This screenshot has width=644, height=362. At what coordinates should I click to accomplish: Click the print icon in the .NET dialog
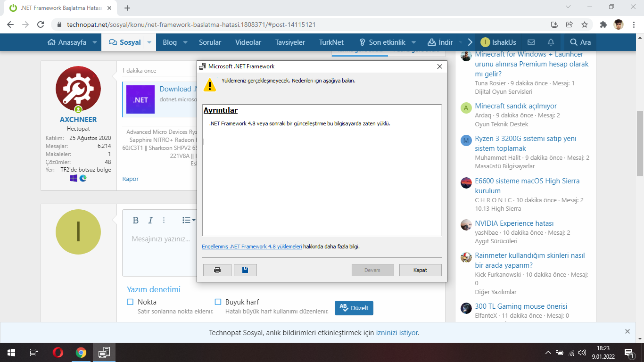click(x=217, y=270)
